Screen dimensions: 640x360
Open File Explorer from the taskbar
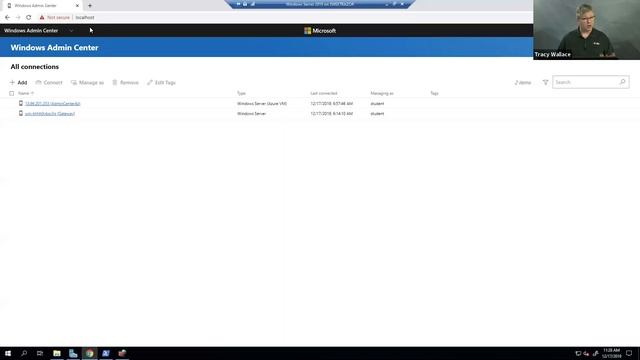(57, 353)
